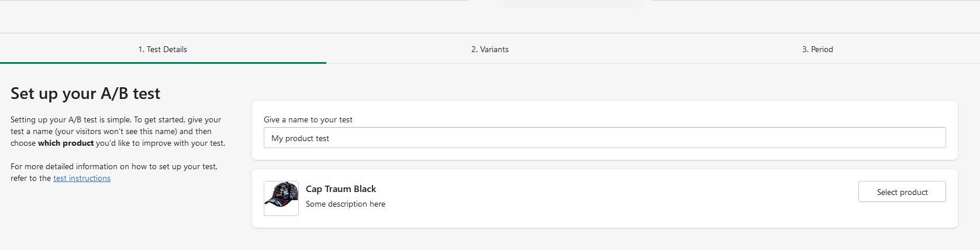Click the right end of the test name field

(930, 138)
